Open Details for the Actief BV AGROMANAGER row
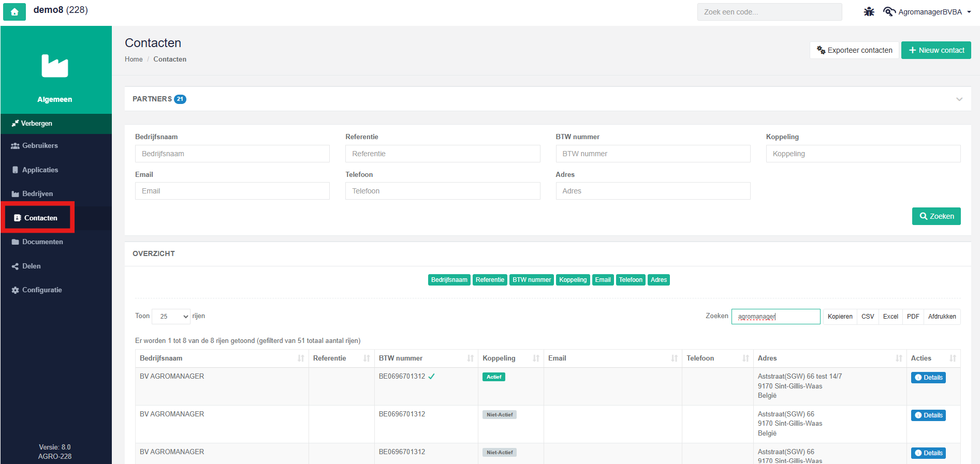This screenshot has height=464, width=980. pos(928,378)
